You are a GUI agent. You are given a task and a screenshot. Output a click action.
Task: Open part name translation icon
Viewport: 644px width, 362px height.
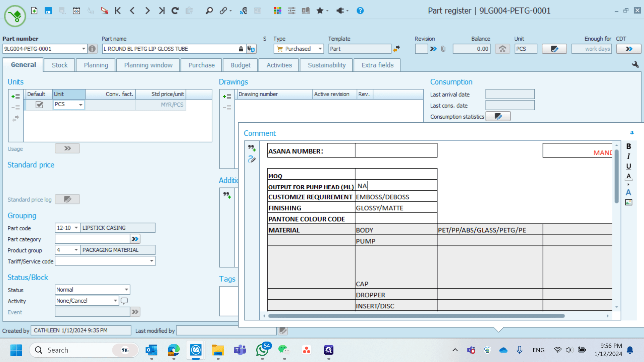[x=251, y=49]
